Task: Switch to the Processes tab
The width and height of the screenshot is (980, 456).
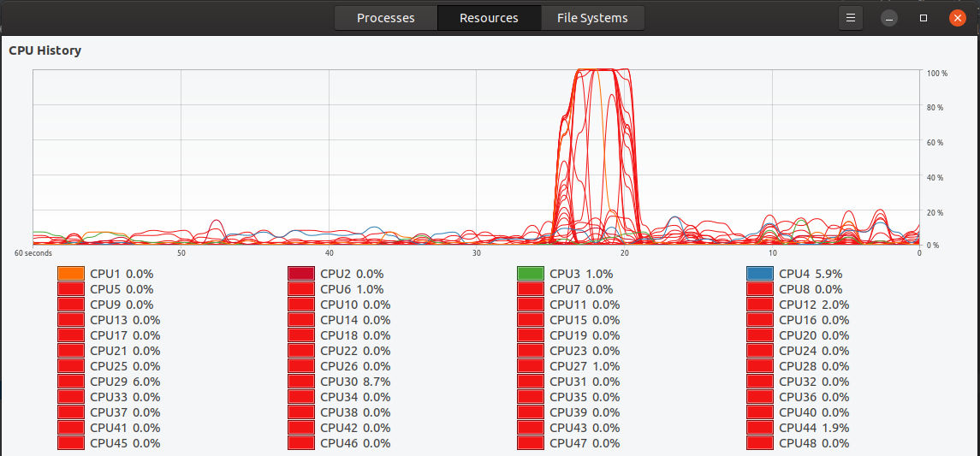Action: [x=385, y=18]
